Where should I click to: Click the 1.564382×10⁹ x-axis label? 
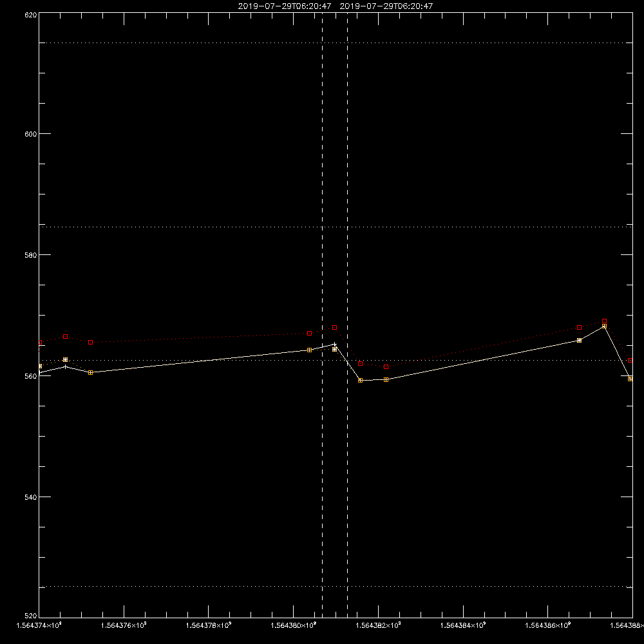pos(378,625)
